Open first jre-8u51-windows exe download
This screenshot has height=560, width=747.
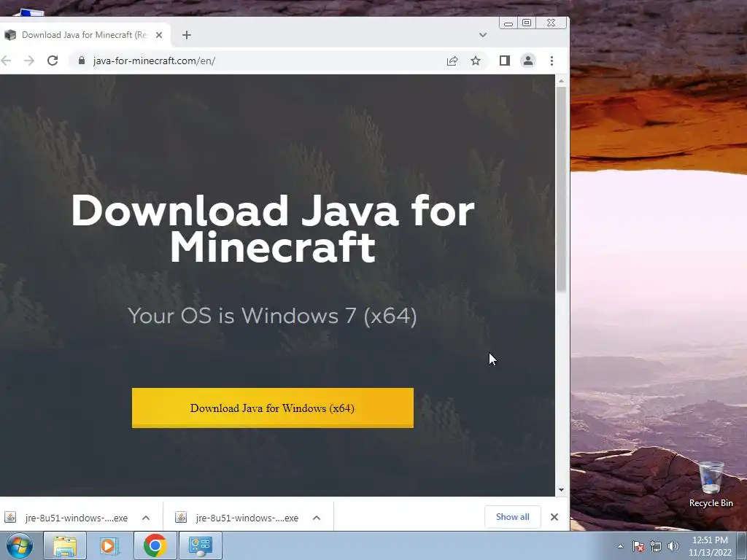tap(68, 518)
